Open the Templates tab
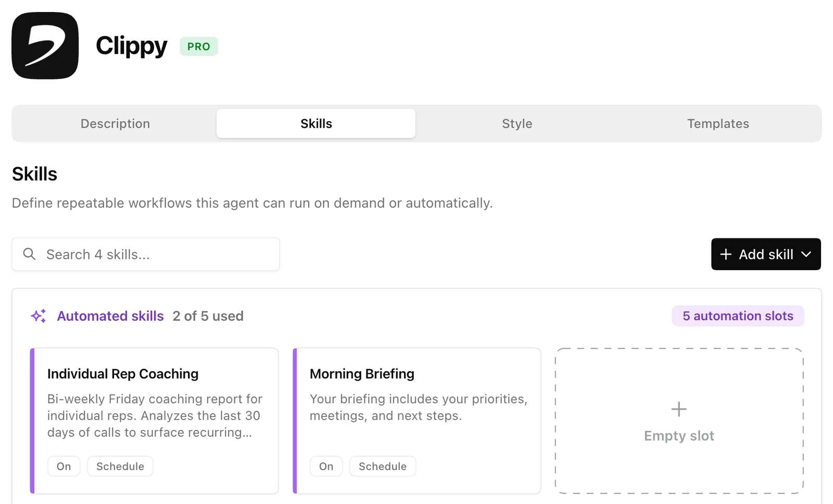This screenshot has width=833, height=504. pyautogui.click(x=718, y=123)
